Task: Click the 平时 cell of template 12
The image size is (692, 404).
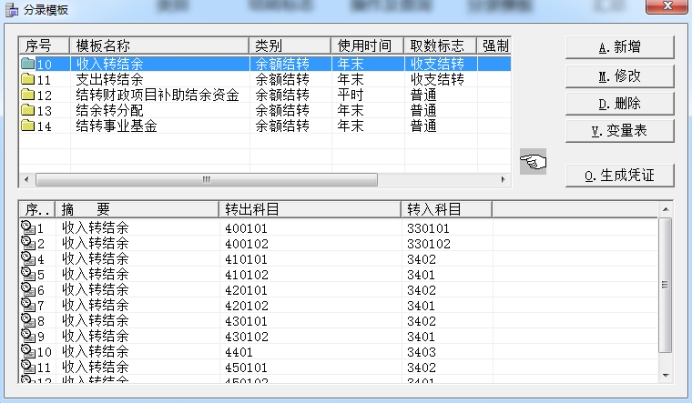Action: (350, 95)
